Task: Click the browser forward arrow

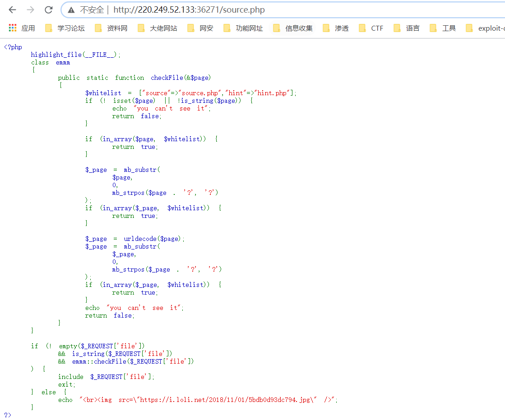Action: pyautogui.click(x=30, y=10)
